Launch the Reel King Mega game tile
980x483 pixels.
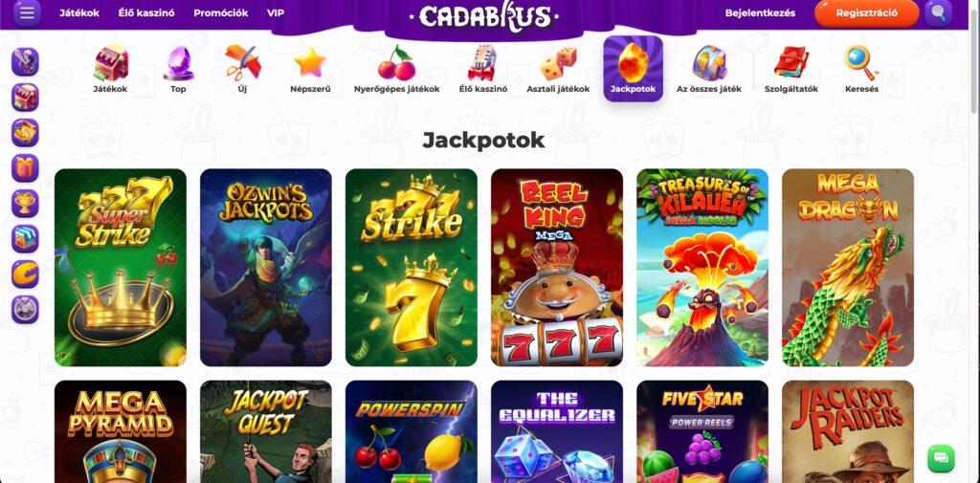pos(557,268)
